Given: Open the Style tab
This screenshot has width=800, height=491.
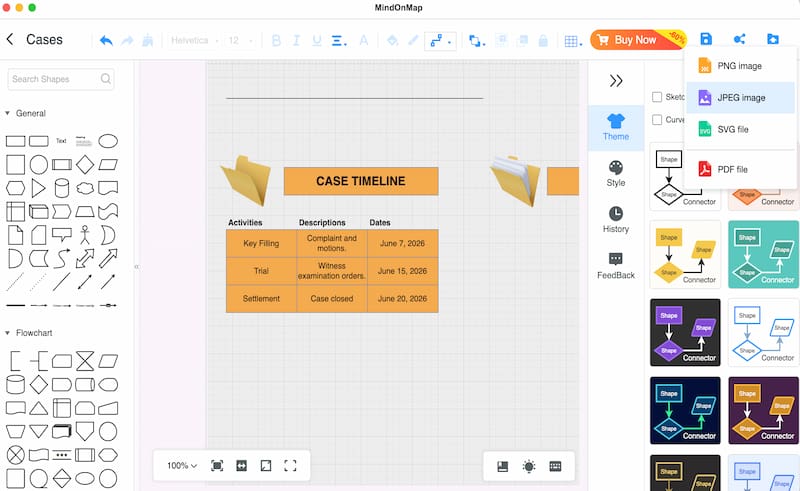Looking at the screenshot, I should coord(616,174).
